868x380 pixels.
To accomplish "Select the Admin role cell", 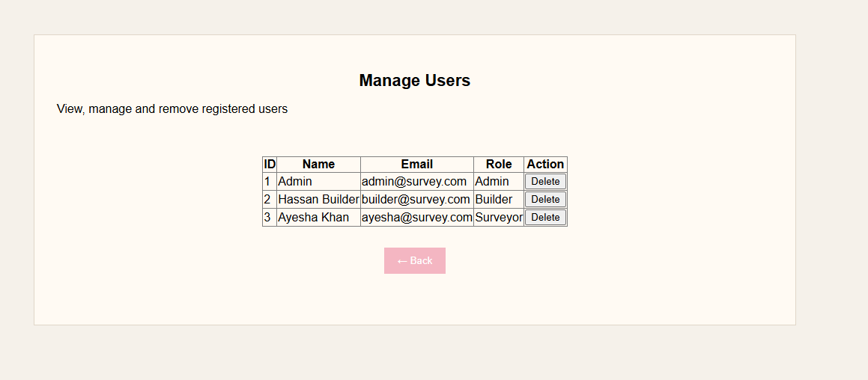I will tap(499, 182).
